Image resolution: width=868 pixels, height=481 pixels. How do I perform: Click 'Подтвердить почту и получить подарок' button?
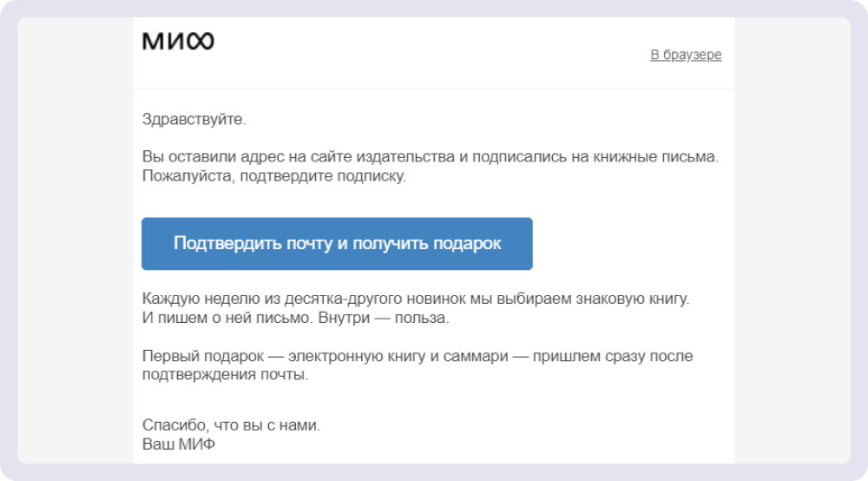[x=337, y=244]
